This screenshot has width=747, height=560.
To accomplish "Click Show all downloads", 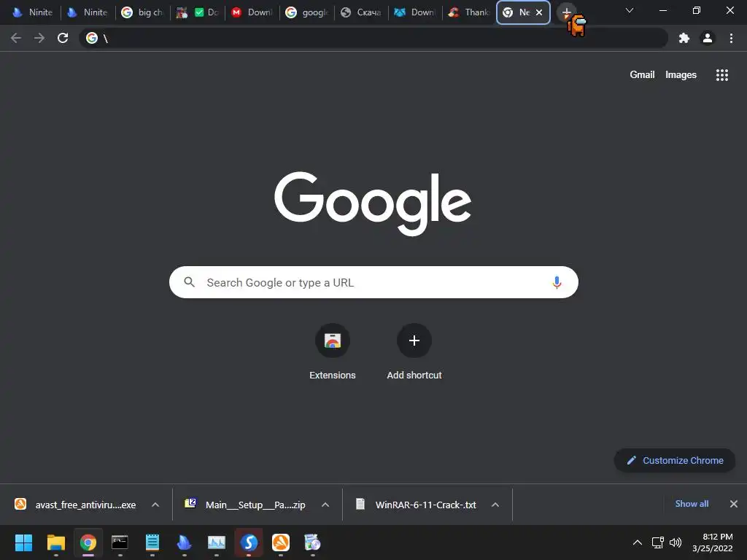I will pos(692,504).
